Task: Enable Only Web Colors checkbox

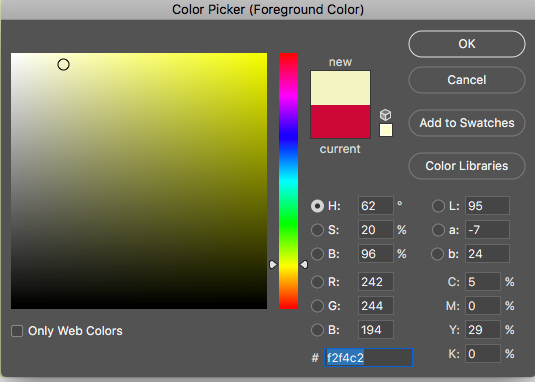Action: point(17,331)
